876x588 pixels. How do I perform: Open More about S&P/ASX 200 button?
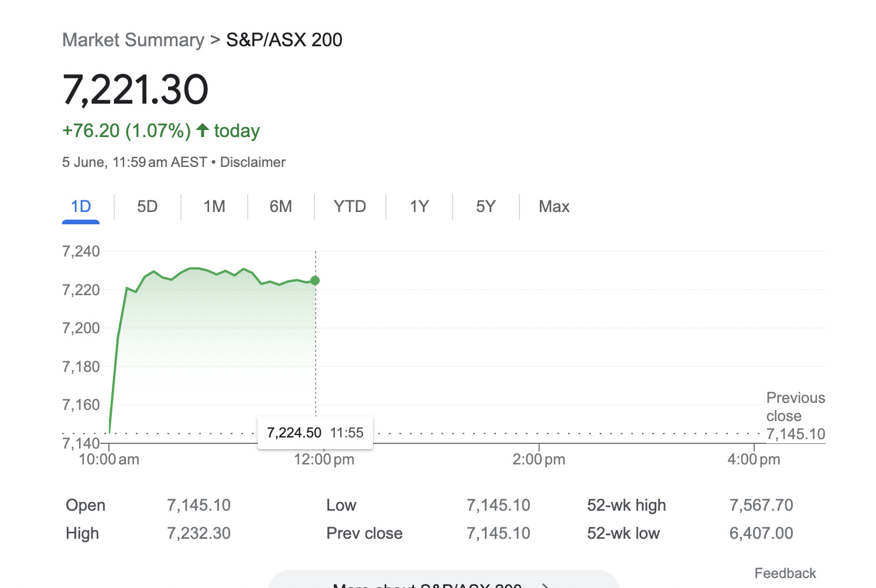443,580
